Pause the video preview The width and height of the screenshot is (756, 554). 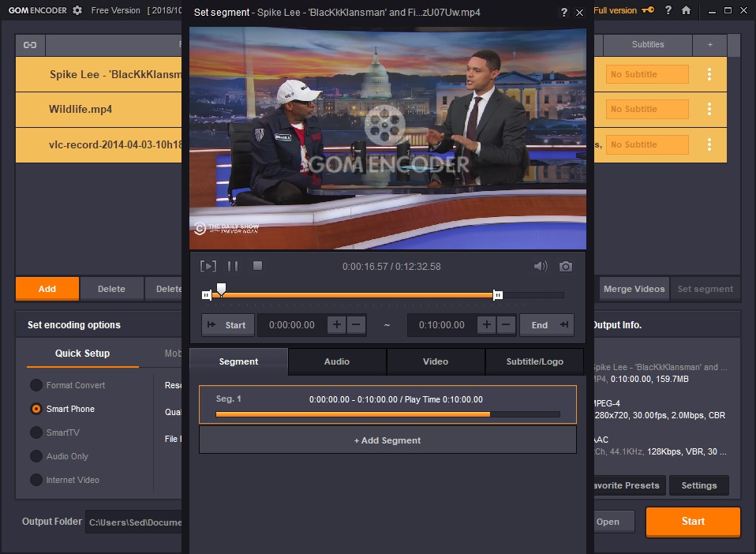click(233, 266)
